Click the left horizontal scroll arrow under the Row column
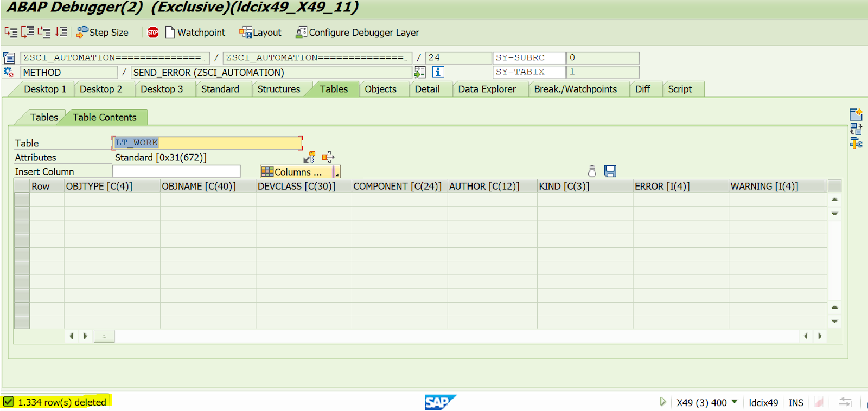The width and height of the screenshot is (868, 411). pyautogui.click(x=71, y=336)
